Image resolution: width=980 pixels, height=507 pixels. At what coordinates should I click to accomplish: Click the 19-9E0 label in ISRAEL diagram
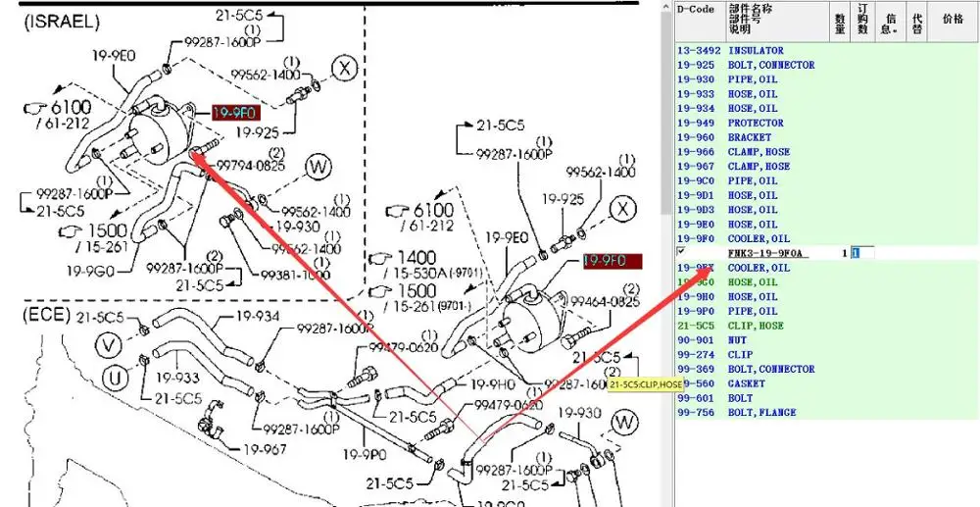click(114, 56)
